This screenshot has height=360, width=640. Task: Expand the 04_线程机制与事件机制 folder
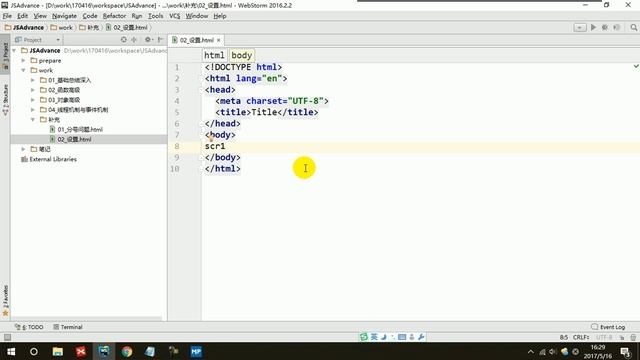[33, 109]
